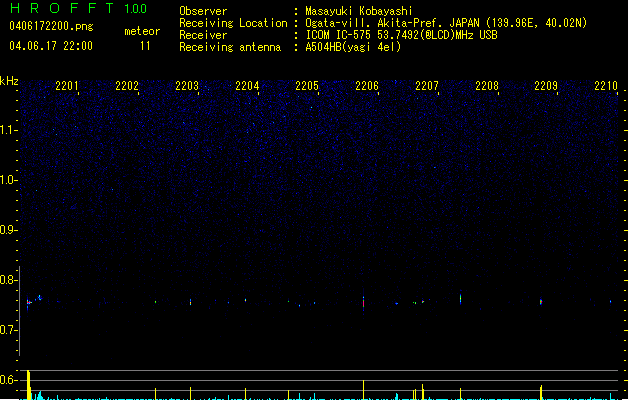Click antenna value A504HB(yagi 4el)

[353, 47]
